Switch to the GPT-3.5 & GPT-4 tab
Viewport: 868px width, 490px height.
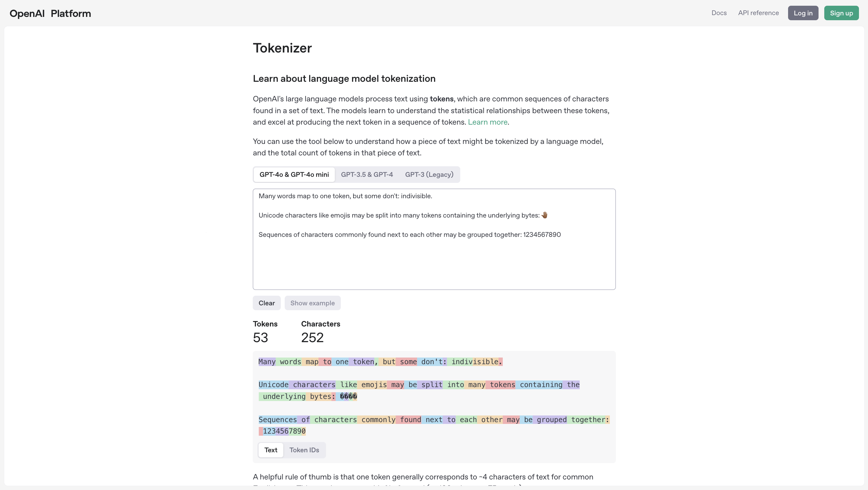(367, 175)
